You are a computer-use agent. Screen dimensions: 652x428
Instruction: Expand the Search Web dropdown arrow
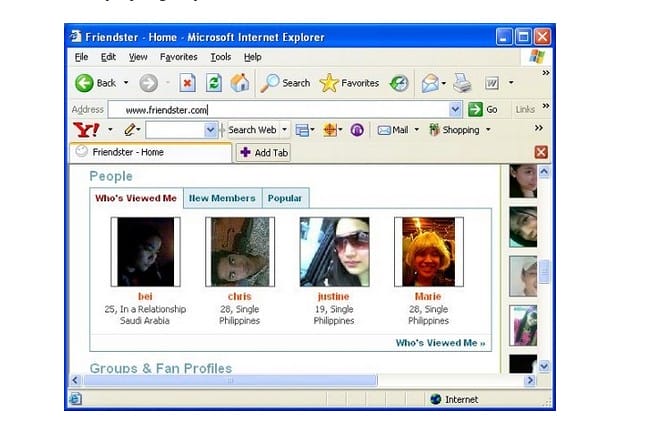click(x=285, y=130)
